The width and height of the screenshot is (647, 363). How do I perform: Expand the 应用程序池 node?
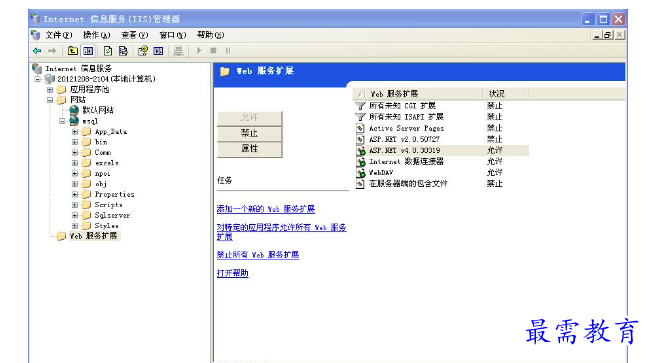click(x=50, y=90)
